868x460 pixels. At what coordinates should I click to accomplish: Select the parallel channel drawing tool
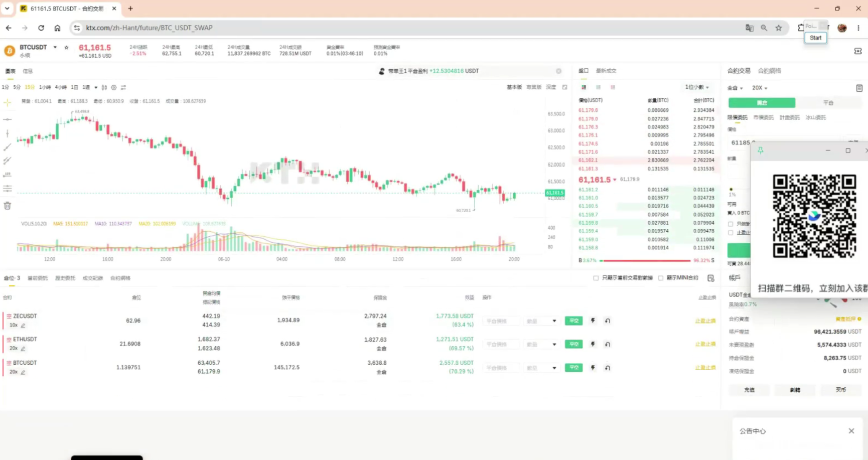[x=7, y=161]
